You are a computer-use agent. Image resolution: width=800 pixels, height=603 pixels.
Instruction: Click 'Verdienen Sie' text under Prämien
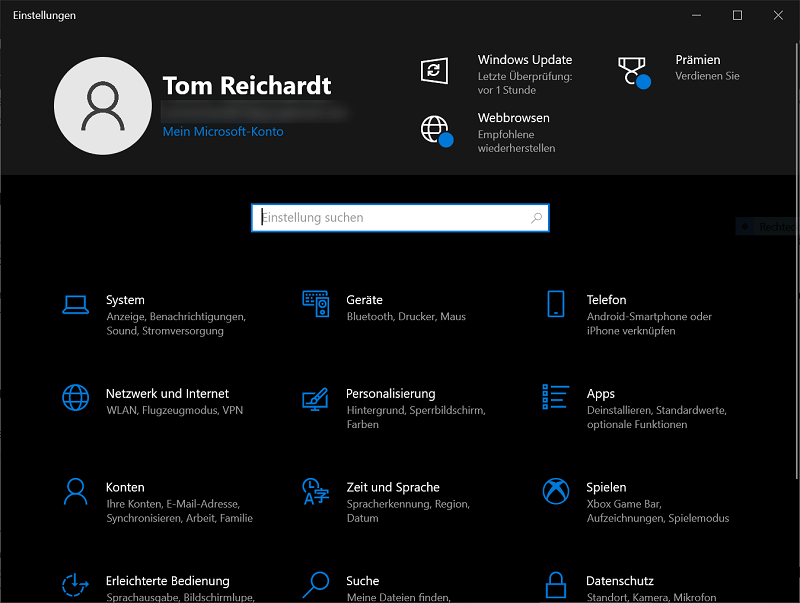(x=707, y=76)
